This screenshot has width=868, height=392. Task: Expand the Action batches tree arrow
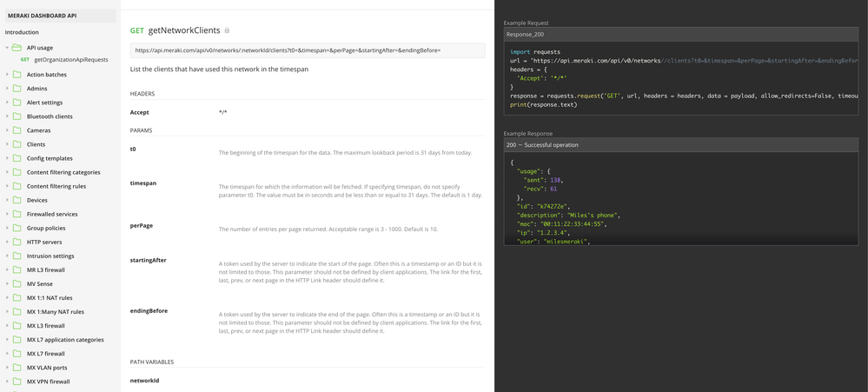(x=7, y=74)
